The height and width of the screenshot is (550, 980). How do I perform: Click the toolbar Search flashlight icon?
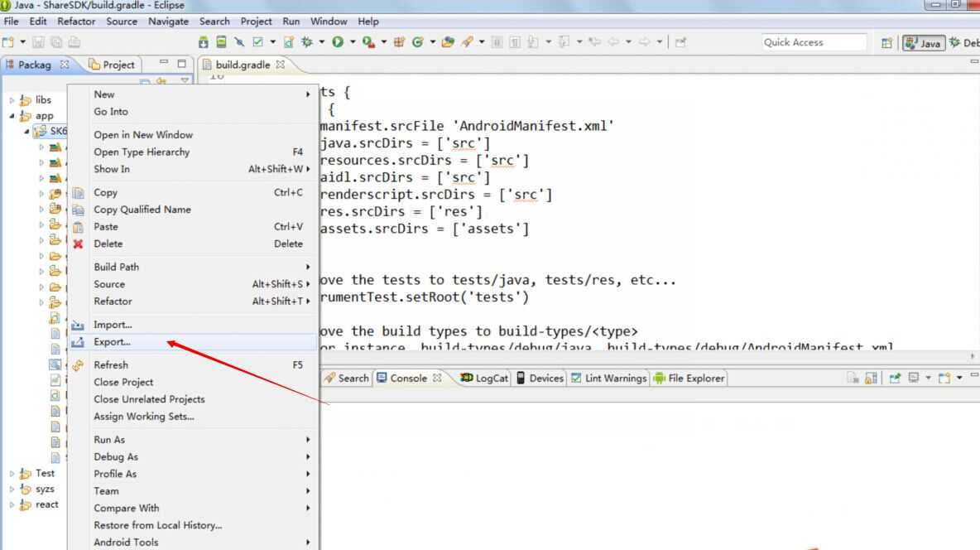[468, 42]
